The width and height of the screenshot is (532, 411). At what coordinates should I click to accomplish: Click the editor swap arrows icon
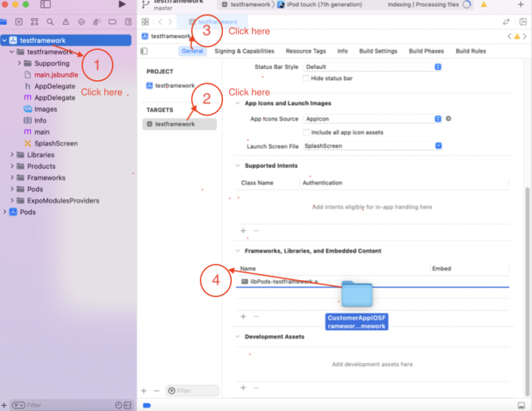point(506,22)
